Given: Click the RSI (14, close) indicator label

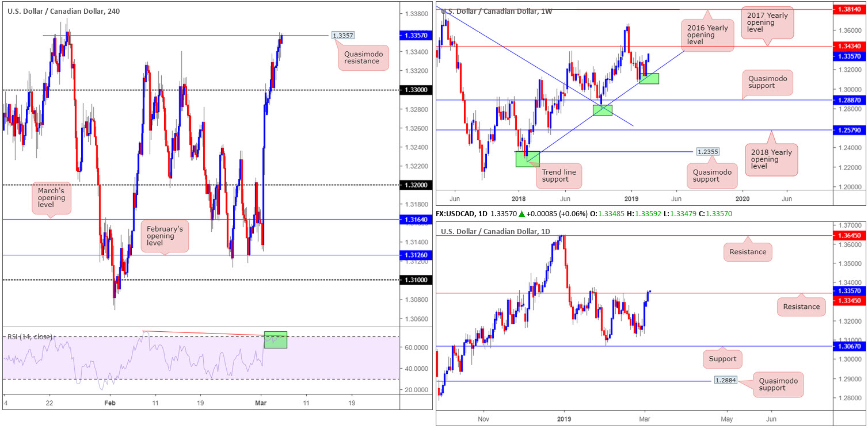Looking at the screenshot, I should click(30, 337).
